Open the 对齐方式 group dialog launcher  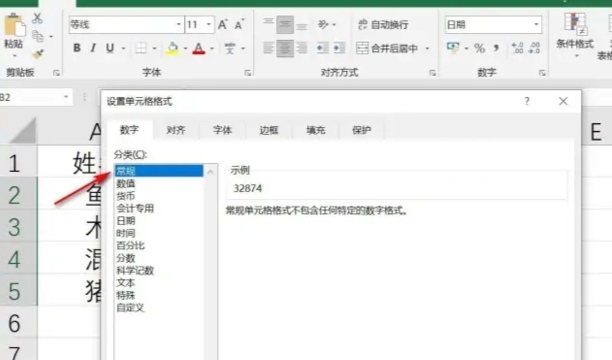432,73
